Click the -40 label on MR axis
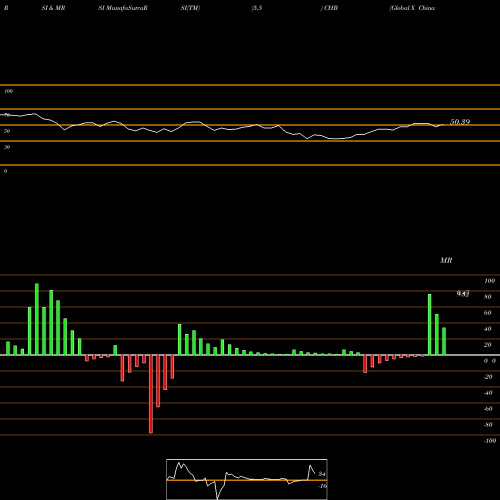Image resolution: width=500 pixels, height=500 pixels. click(x=488, y=393)
